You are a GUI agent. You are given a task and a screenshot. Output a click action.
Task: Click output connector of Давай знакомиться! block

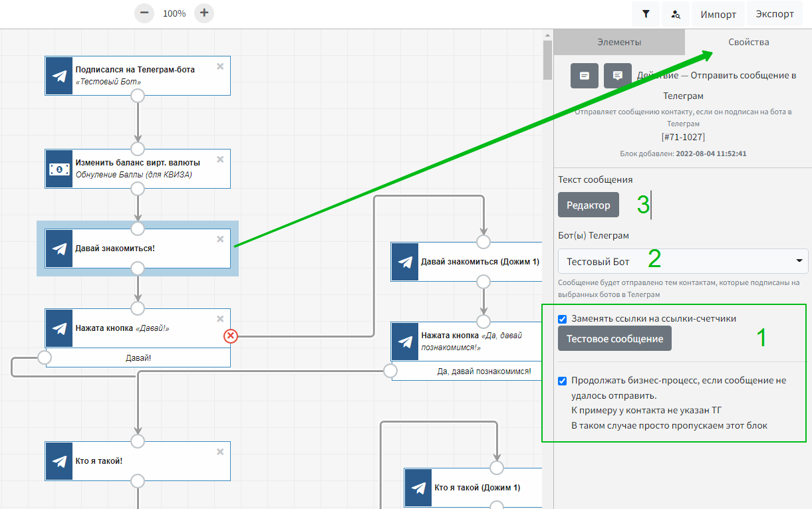pos(138,268)
